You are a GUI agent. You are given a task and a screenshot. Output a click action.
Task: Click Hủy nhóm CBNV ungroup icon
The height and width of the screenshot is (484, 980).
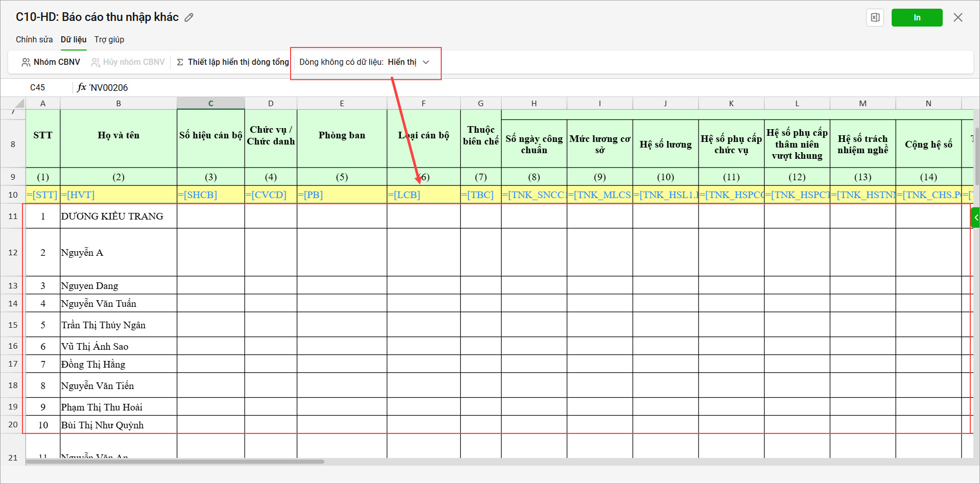128,62
